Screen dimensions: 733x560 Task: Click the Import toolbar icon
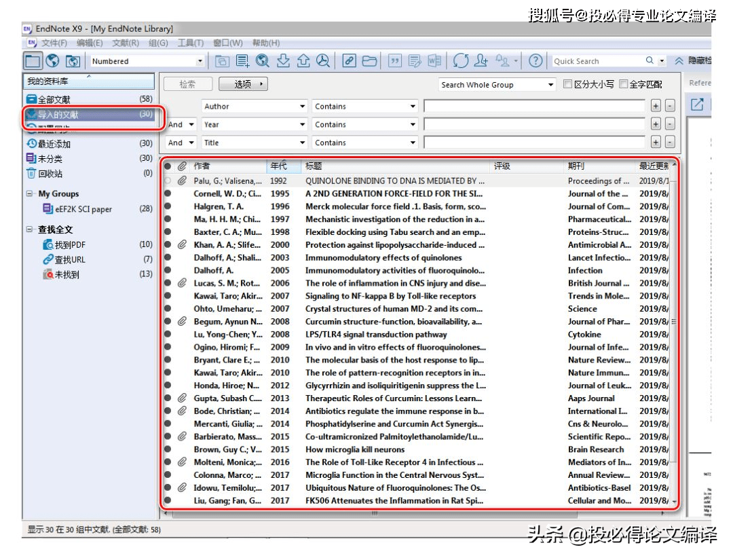[283, 61]
